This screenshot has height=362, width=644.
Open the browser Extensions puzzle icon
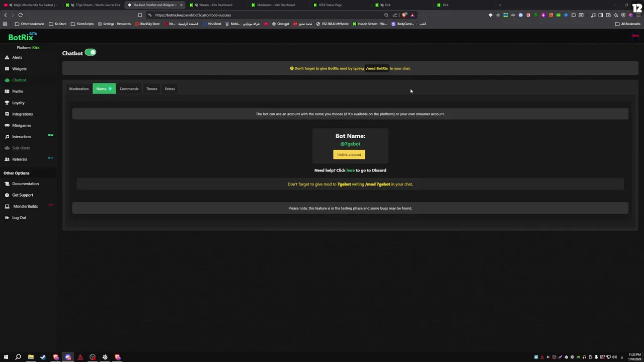point(574,15)
